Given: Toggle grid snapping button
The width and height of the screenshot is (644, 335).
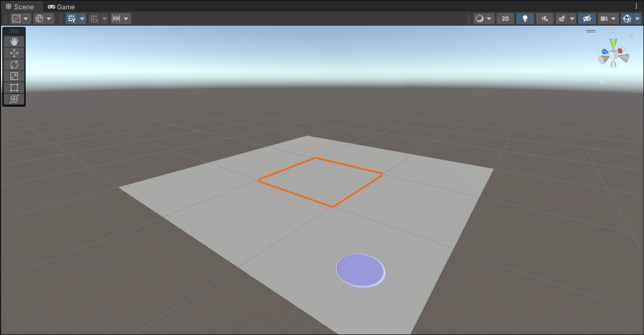Looking at the screenshot, I should tap(94, 19).
